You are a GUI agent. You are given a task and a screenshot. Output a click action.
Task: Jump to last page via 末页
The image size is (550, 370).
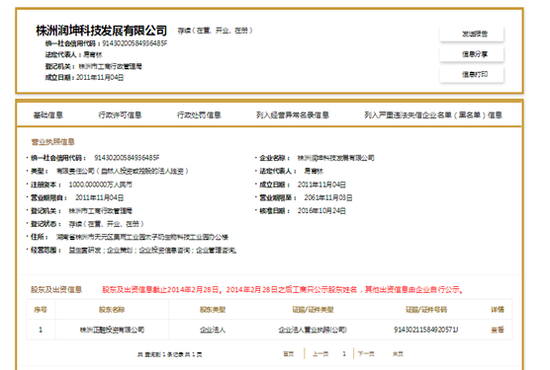click(398, 354)
